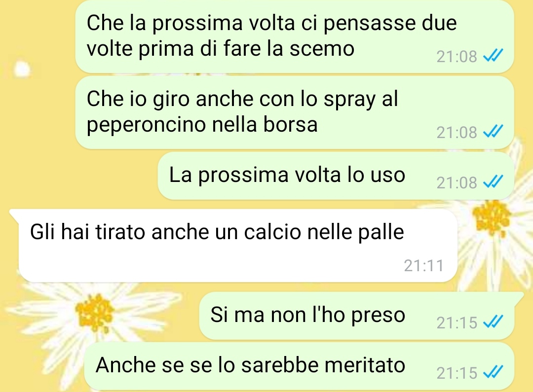The height and width of the screenshot is (392, 533).
Task: Tap the 21:08 timestamp of the 'borsa' message
Action: point(457,133)
